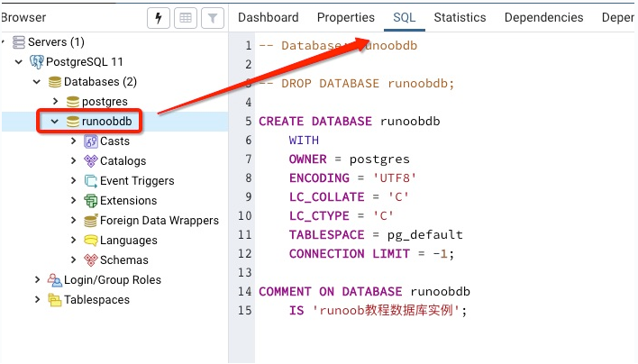Click the View Data grid icon
This screenshot has height=364, width=638.
(x=186, y=18)
